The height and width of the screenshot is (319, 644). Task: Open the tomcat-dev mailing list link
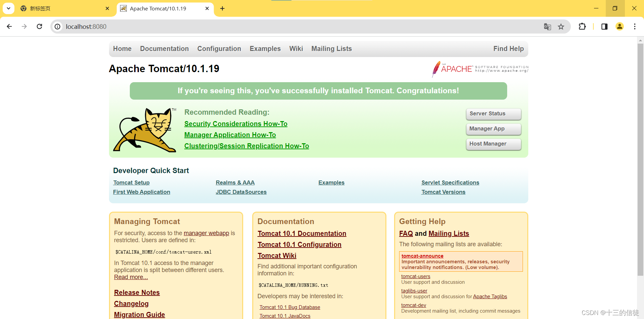(414, 305)
